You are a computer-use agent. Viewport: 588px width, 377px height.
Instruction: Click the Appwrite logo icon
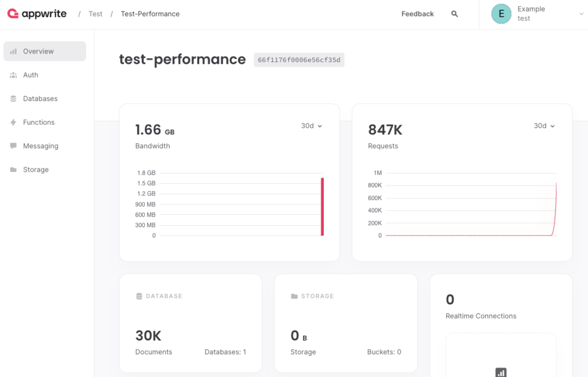(x=13, y=14)
